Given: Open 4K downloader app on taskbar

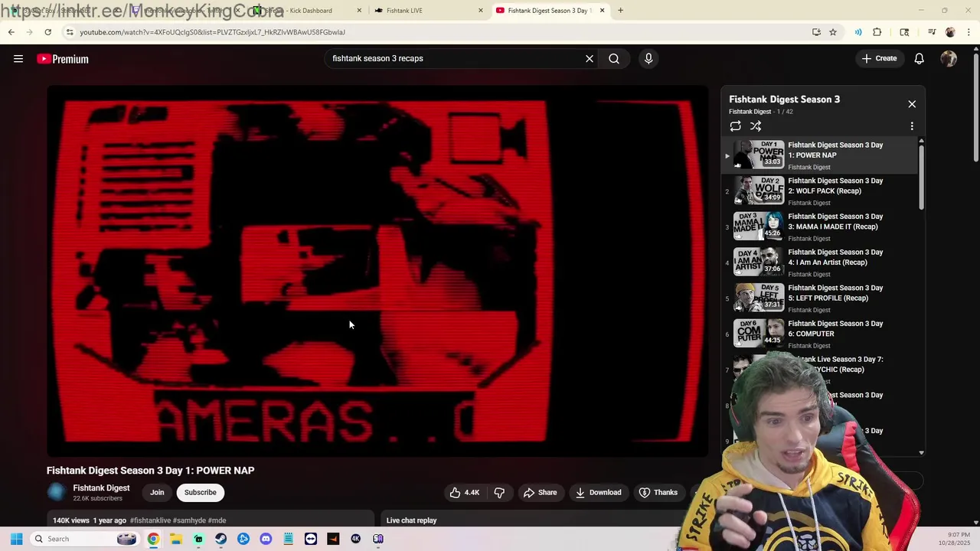Looking at the screenshot, I should (355, 539).
